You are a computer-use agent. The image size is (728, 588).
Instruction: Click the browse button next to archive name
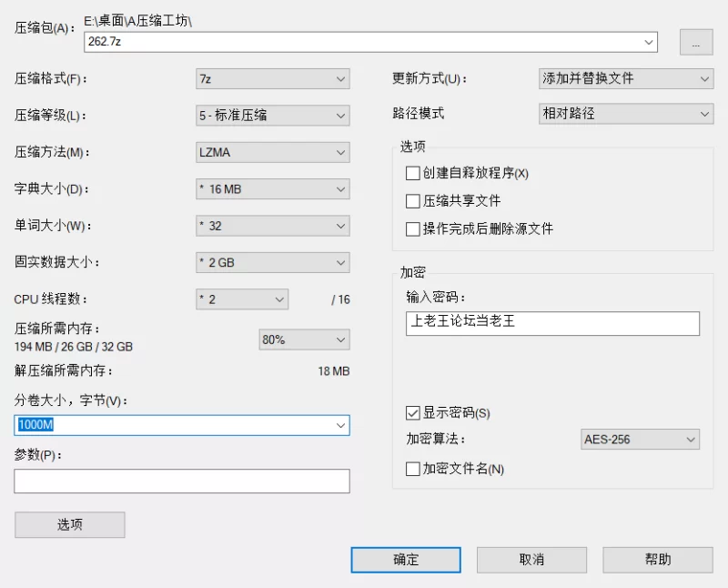coord(696,42)
